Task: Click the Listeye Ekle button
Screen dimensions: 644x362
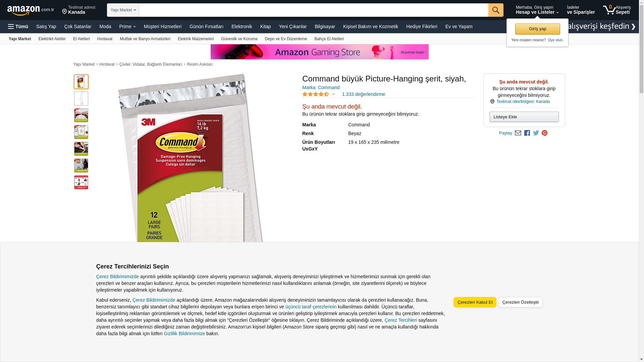Action: (x=524, y=117)
